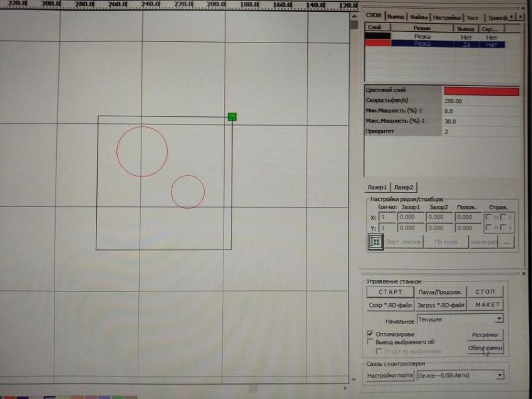Screen dimensions: 532x399
Task: Click the array layout grid icon
Action: (x=376, y=242)
